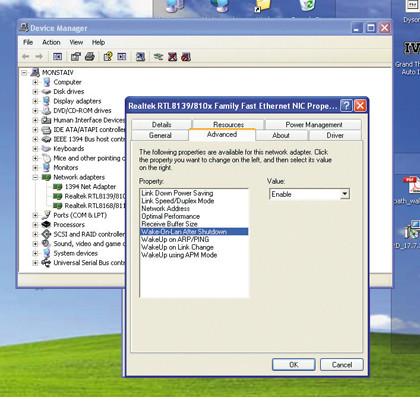Select the DVD/CD-ROM drives category icon
Viewport: 420px width, 397px height.
46,111
